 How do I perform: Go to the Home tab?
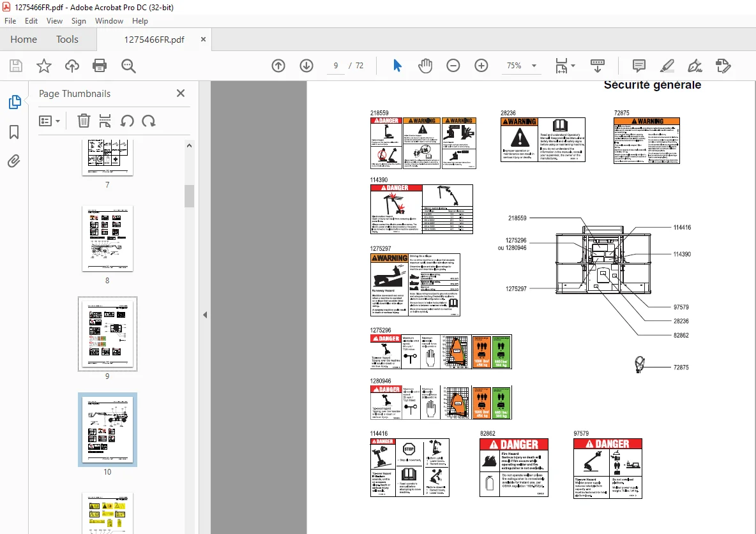(24, 40)
